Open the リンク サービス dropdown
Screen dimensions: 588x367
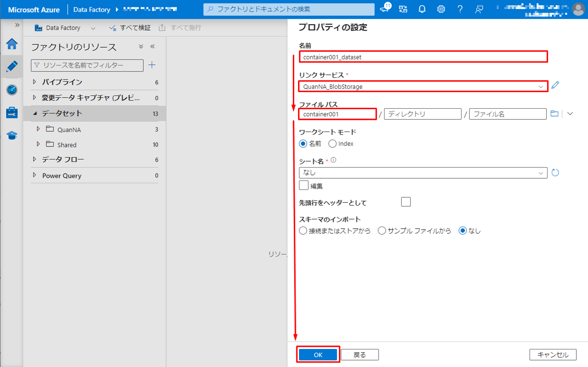tap(422, 86)
